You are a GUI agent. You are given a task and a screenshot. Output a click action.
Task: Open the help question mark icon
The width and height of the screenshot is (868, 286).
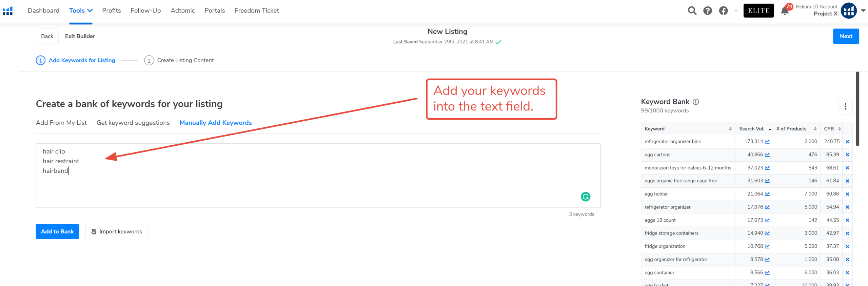[708, 11]
